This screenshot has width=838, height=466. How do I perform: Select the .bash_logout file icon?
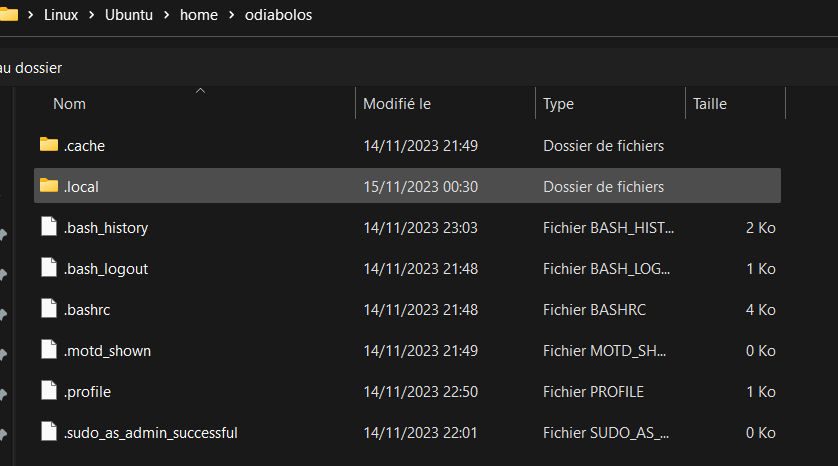pos(49,267)
